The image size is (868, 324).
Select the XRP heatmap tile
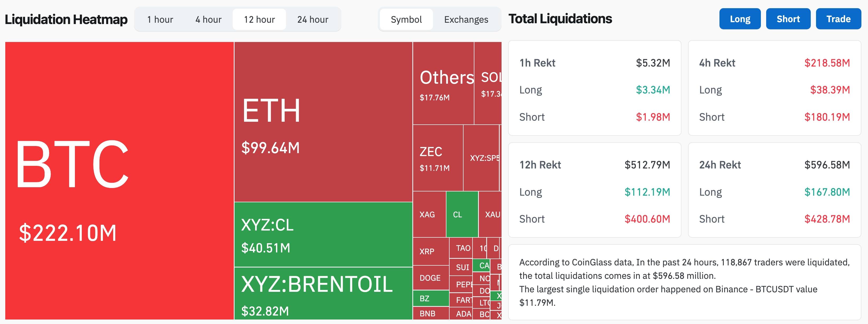(430, 251)
